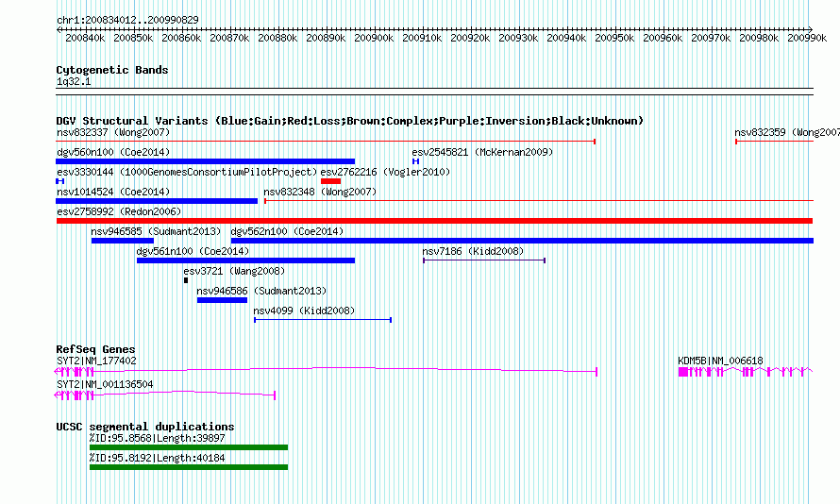Click the Cytogenetic Bands track title
Screen dimensions: 840x504
point(112,70)
